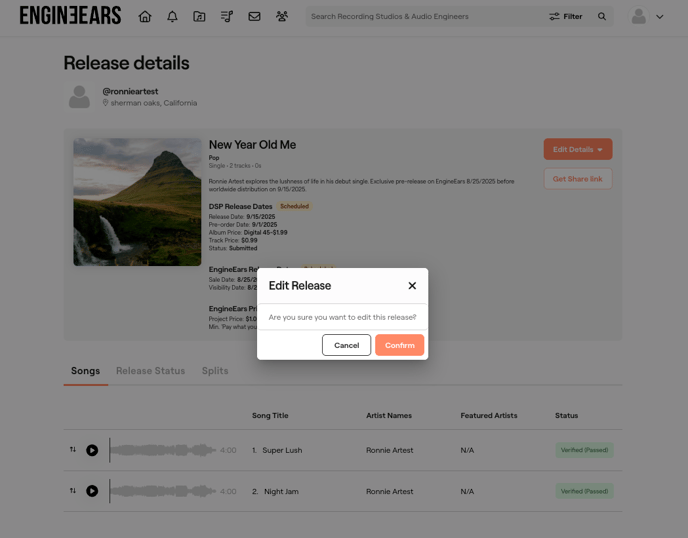The width and height of the screenshot is (688, 538).
Task: Switch to the Release Status tab
Action: click(x=150, y=371)
